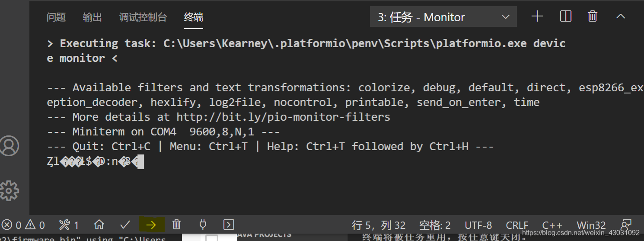Open terminal selector dropdown "3: 任务 - Monitor"
This screenshot has height=241, width=644.
click(443, 17)
